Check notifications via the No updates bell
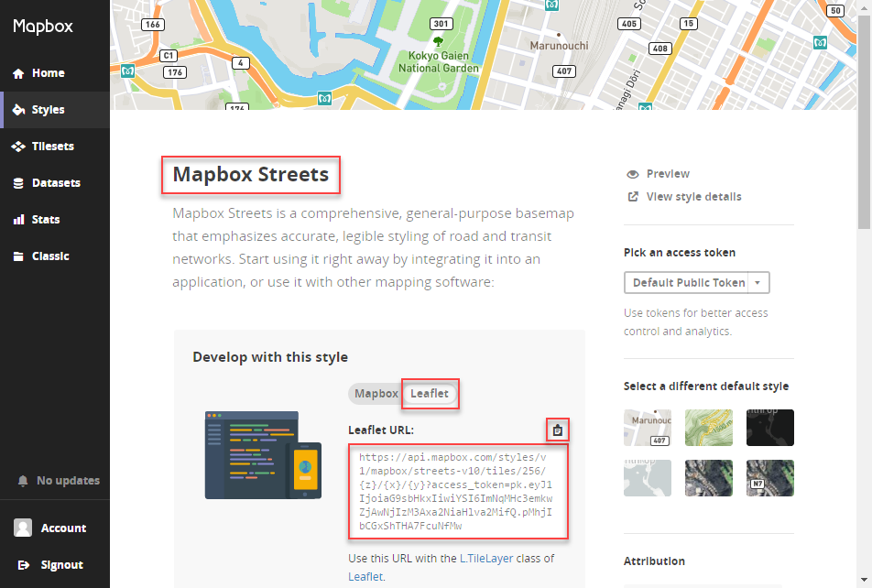The width and height of the screenshot is (872, 588). pos(49,480)
